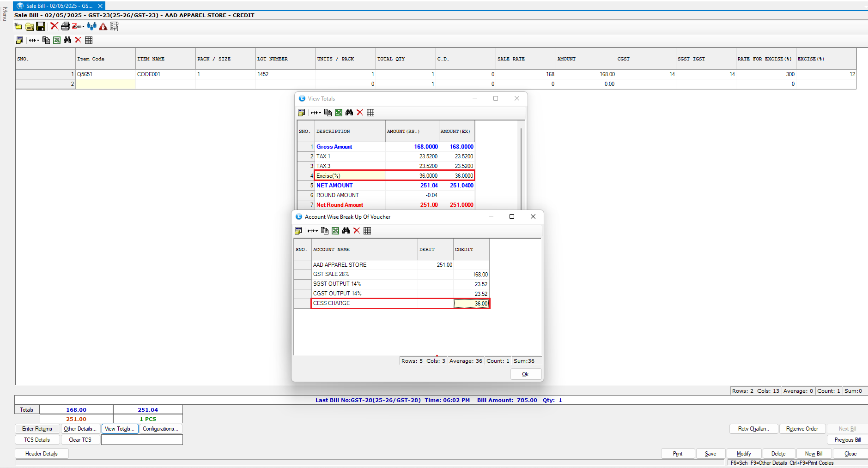Click the Configurations... button

[x=160, y=429]
